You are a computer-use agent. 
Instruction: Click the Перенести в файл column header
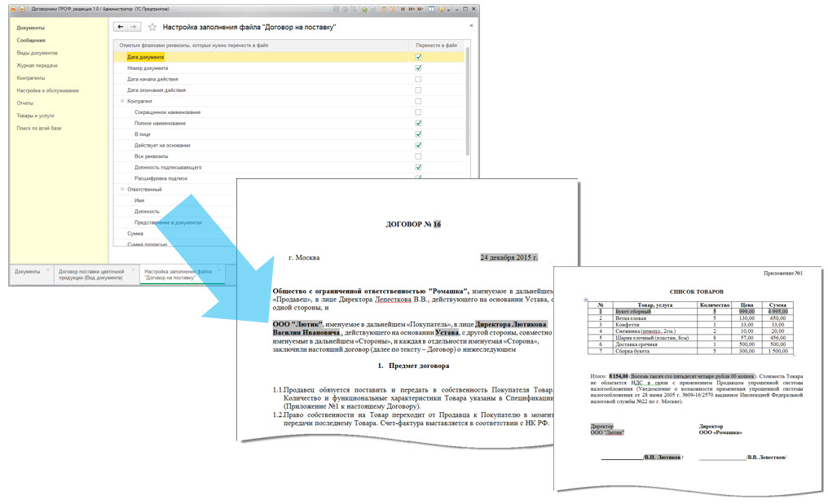coord(436,46)
